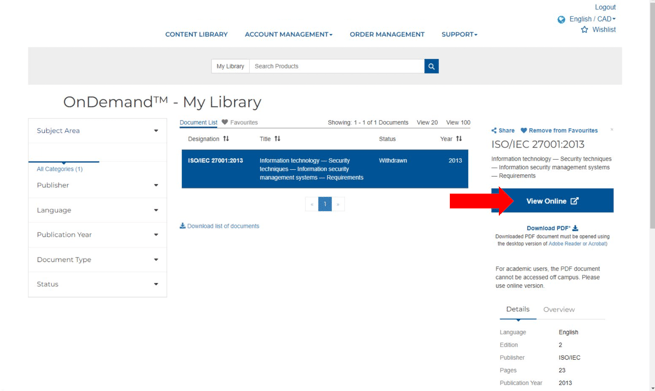Click the Status column header

(387, 139)
